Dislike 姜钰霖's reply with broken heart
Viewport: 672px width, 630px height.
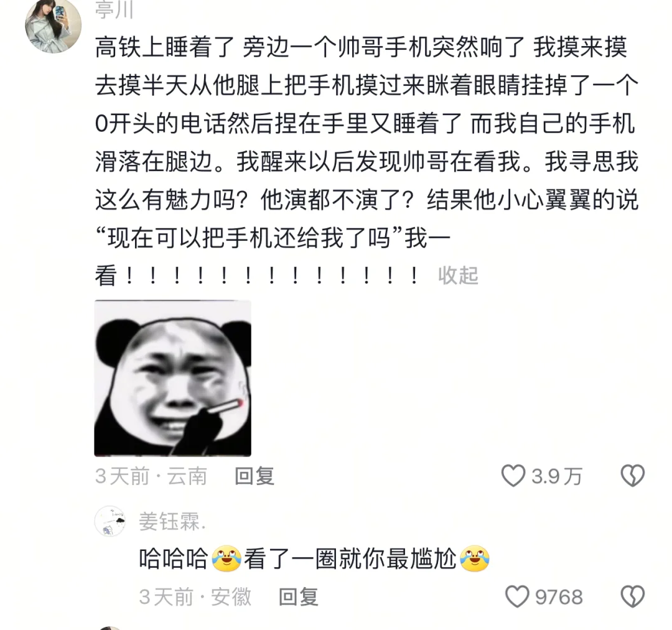tap(633, 596)
